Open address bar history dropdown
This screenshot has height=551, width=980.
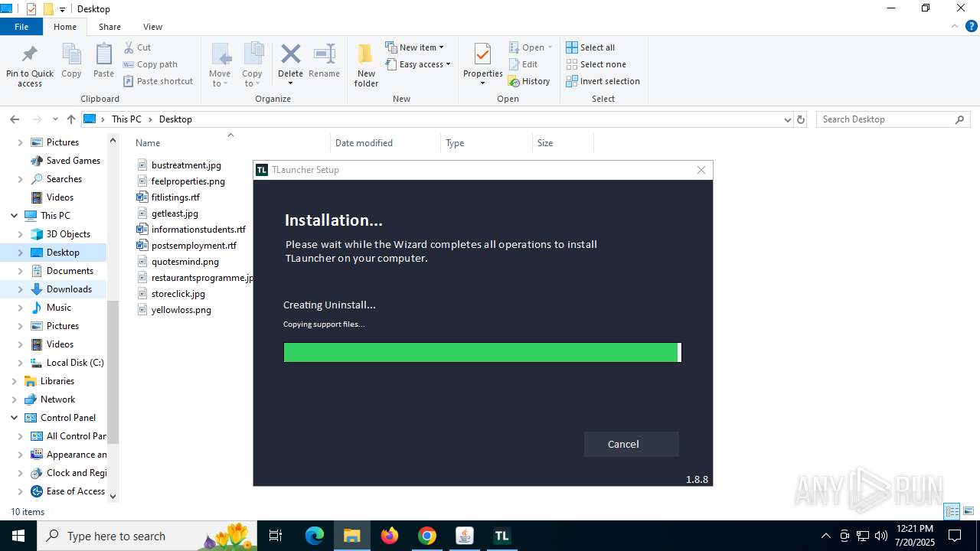787,119
